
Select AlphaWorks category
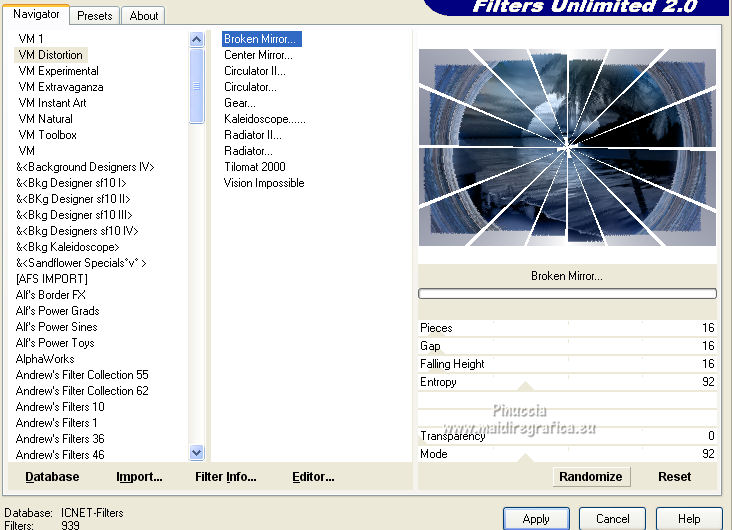[45, 359]
